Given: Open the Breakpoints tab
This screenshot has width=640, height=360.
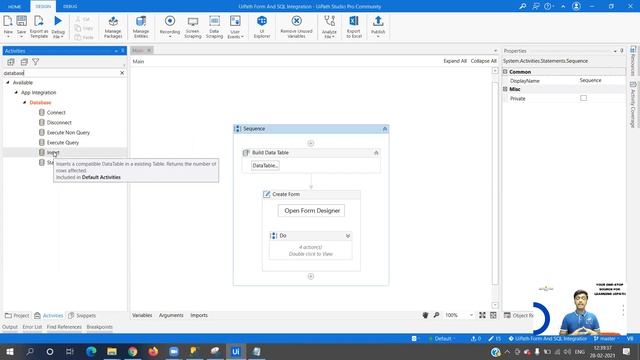Looking at the screenshot, I should click(x=100, y=327).
